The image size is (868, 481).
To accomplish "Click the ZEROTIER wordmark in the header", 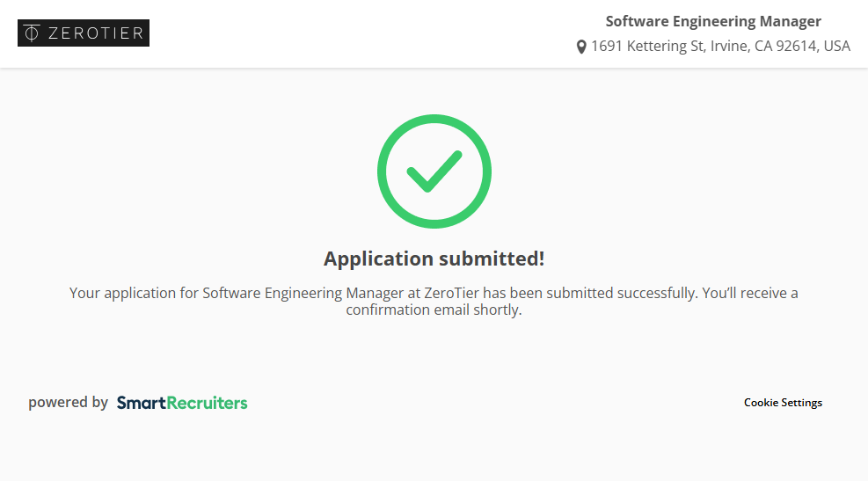I will (96, 33).
